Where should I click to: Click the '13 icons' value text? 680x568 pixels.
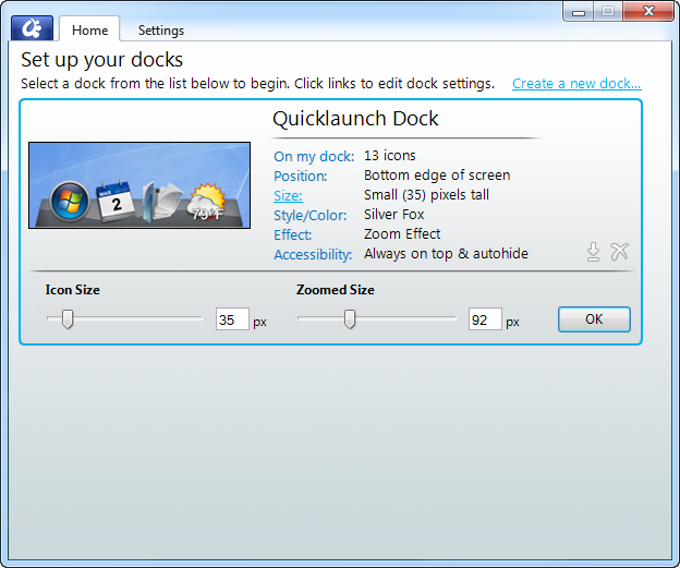pyautogui.click(x=390, y=155)
